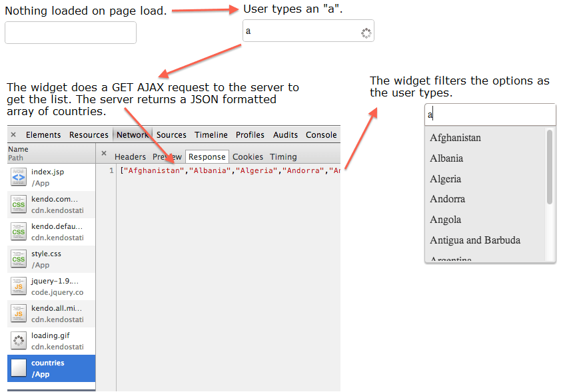Viewport: 575px width, 392px height.
Task: Switch to the Cookies tab
Action: pyautogui.click(x=247, y=157)
